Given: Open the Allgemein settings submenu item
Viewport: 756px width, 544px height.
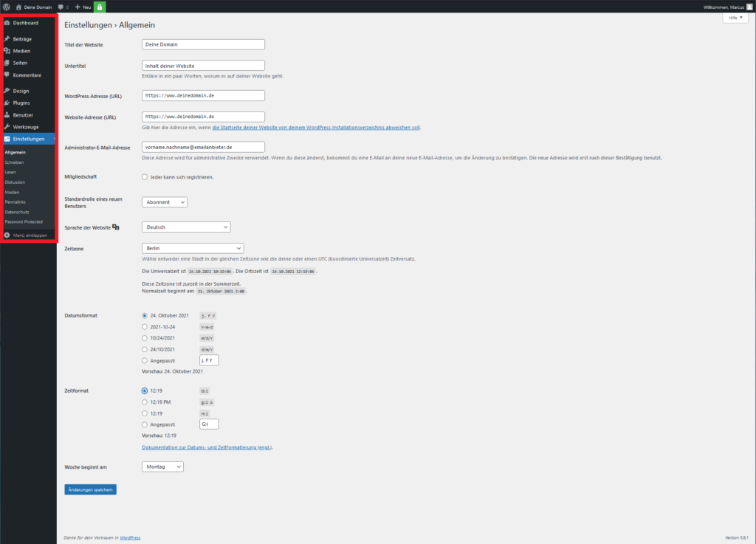Looking at the screenshot, I should click(x=15, y=152).
